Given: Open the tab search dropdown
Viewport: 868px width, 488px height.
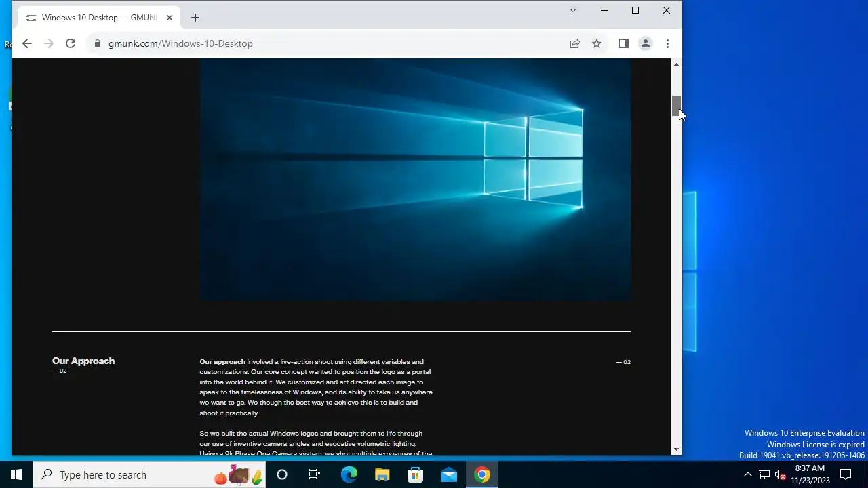Looking at the screenshot, I should coord(573,10).
